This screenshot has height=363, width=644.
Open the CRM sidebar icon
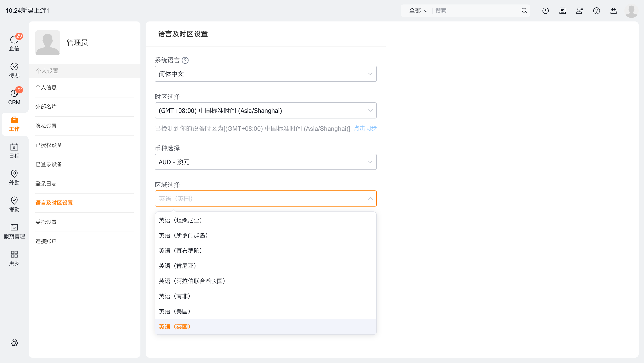[14, 97]
